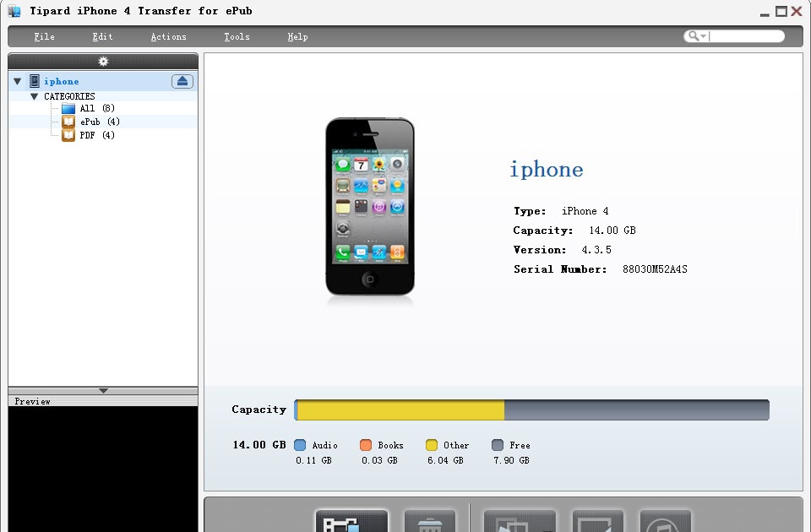Click the yellow Other legend swatch
811x532 pixels.
432,445
